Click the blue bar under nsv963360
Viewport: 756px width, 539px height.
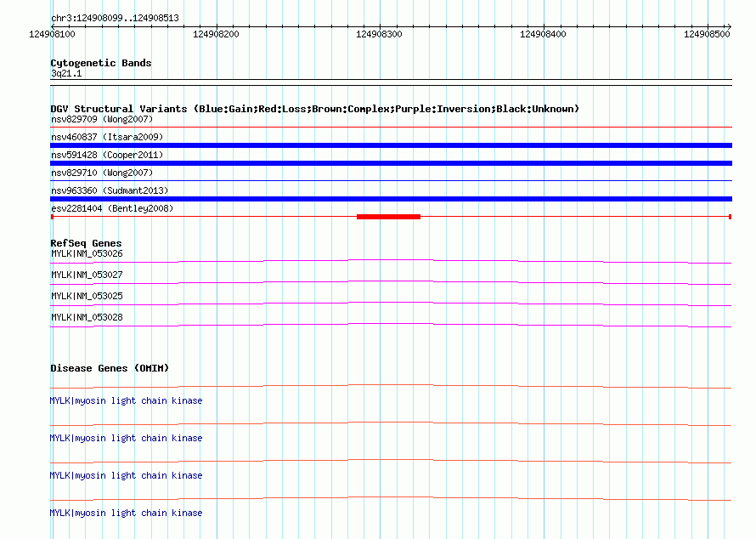click(391, 199)
